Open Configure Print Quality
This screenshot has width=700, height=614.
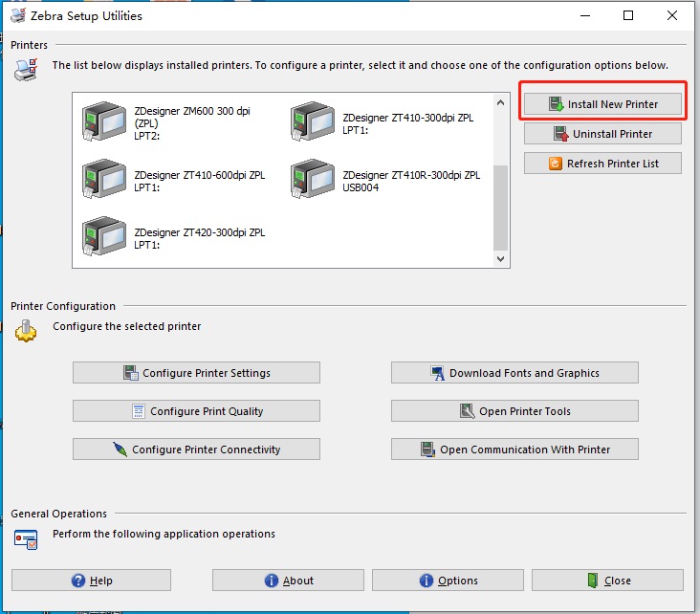[196, 411]
